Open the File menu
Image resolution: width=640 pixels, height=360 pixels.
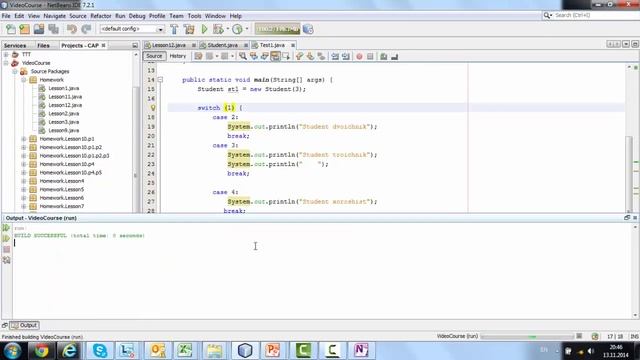(x=6, y=16)
